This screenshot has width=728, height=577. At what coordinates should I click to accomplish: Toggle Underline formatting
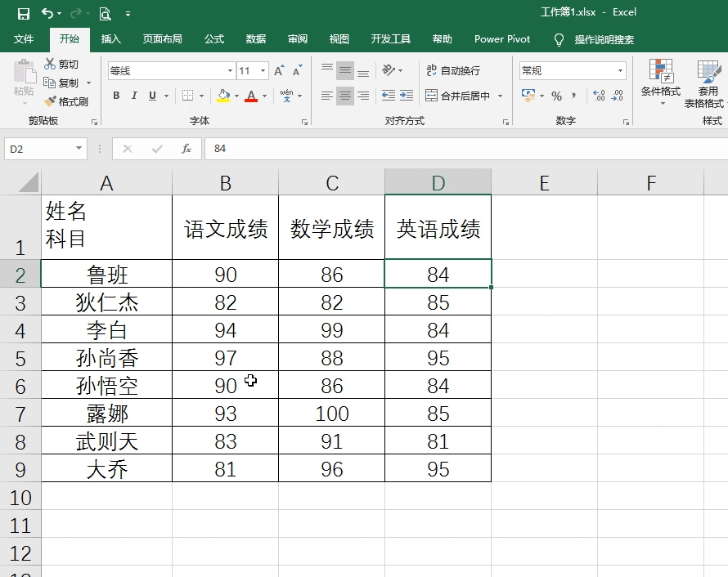(152, 96)
